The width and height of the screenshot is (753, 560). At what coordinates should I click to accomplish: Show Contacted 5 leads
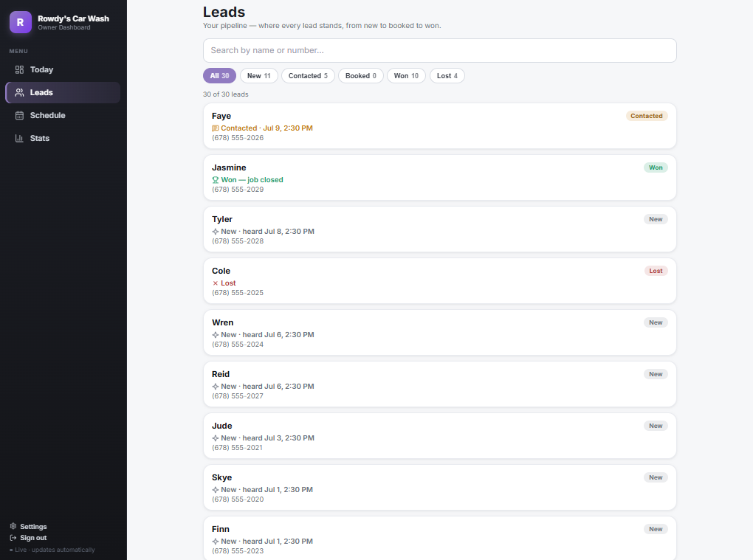308,76
